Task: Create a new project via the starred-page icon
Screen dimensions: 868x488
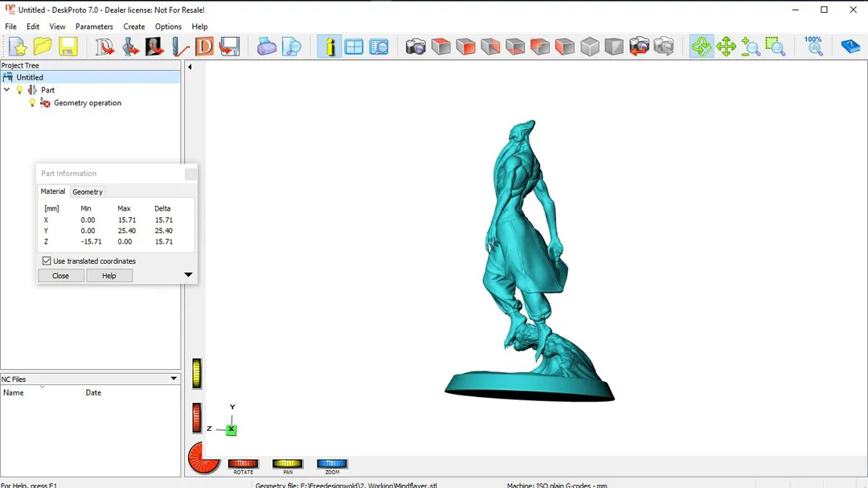Action: pyautogui.click(x=18, y=47)
